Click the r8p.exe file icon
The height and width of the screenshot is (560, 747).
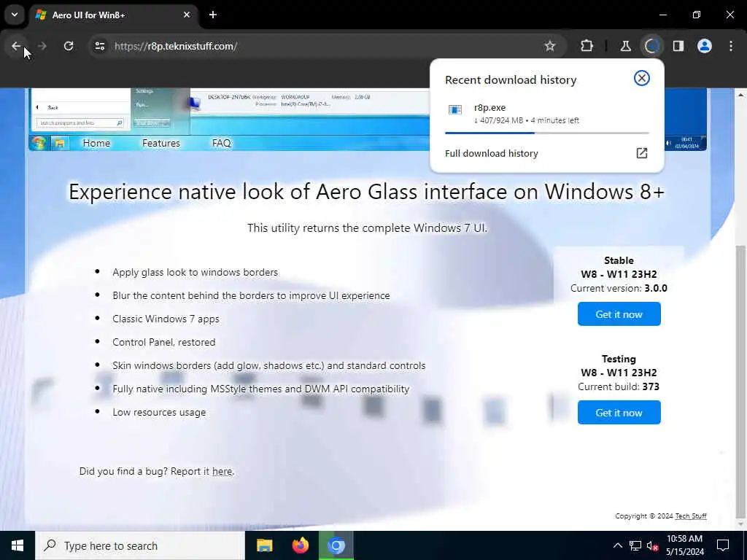click(455, 110)
